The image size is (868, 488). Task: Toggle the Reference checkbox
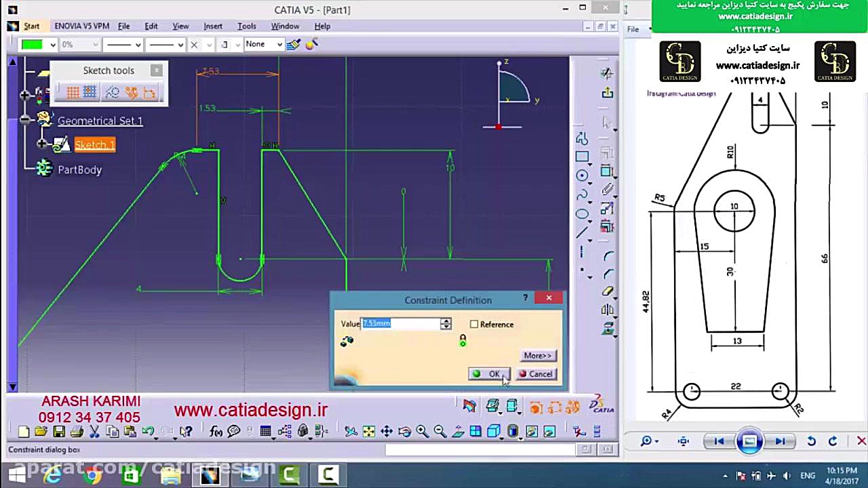474,325
